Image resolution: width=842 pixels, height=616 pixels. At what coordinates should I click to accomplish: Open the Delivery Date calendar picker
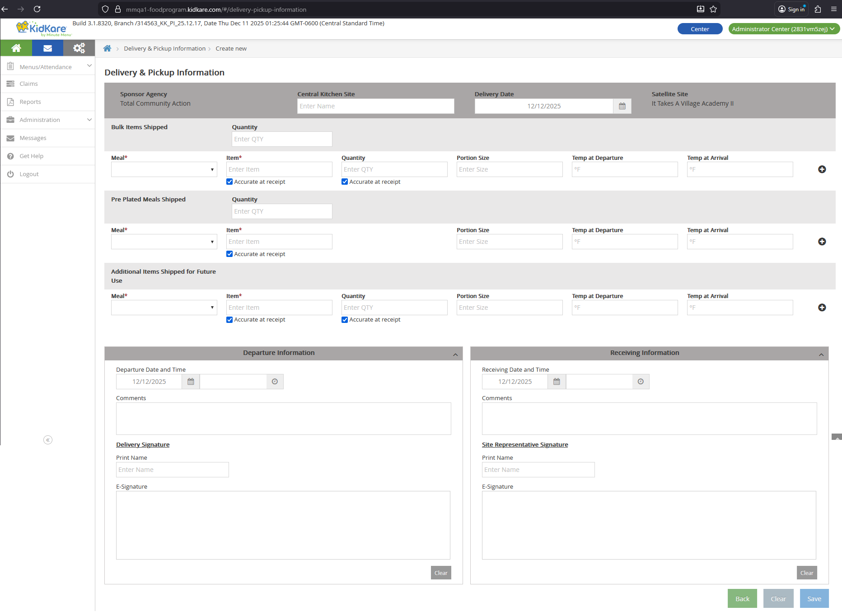click(x=622, y=106)
